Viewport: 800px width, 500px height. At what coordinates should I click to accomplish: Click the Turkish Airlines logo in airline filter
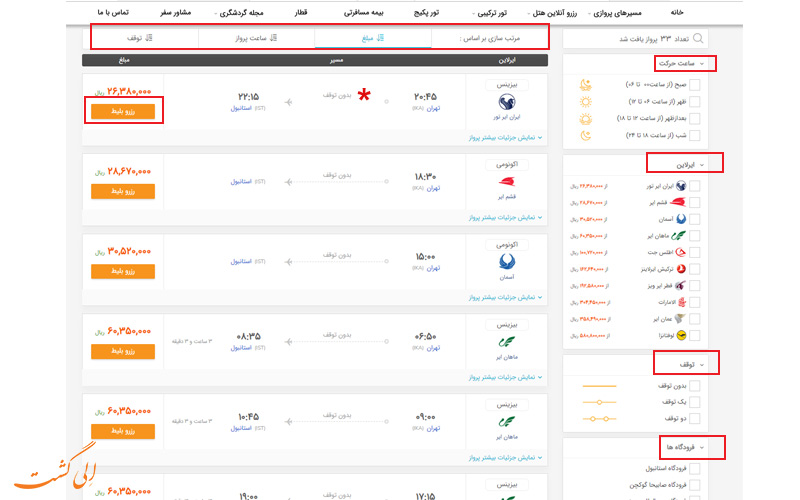pos(681,269)
